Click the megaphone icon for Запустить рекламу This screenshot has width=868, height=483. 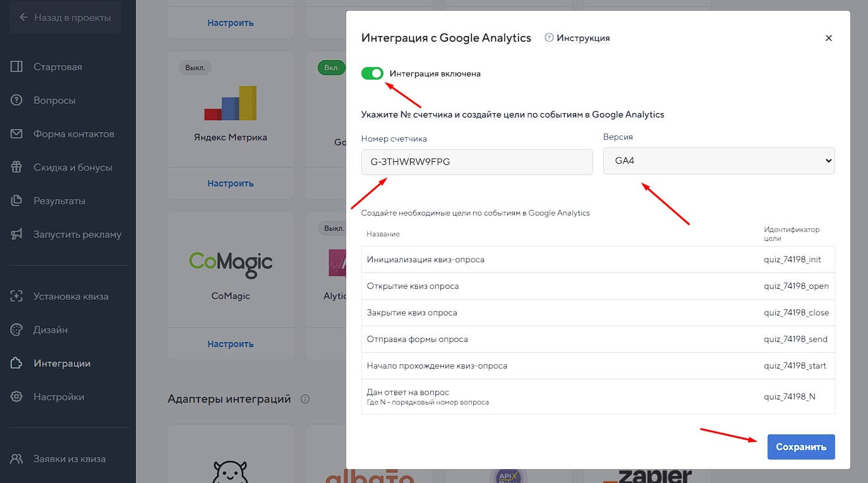(x=17, y=235)
